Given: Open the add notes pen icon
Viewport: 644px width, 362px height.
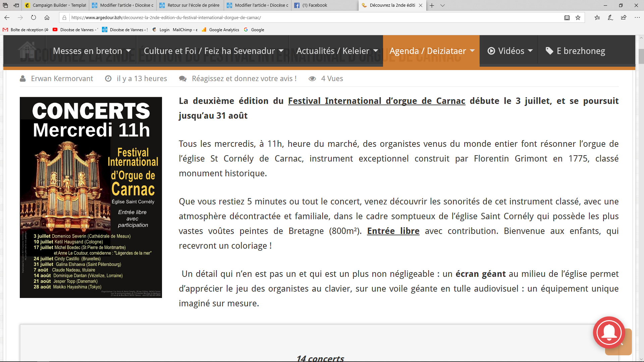Looking at the screenshot, I should click(610, 18).
